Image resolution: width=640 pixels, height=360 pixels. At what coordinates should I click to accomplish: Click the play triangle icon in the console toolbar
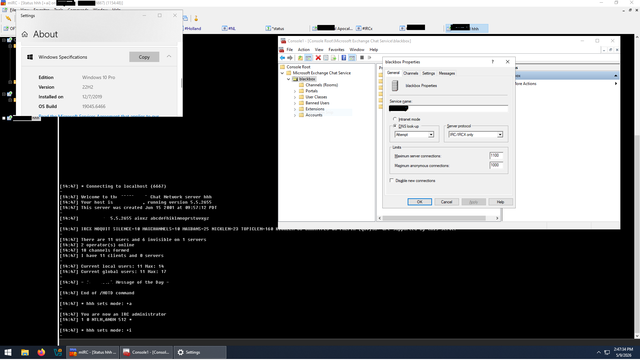coord(369,58)
